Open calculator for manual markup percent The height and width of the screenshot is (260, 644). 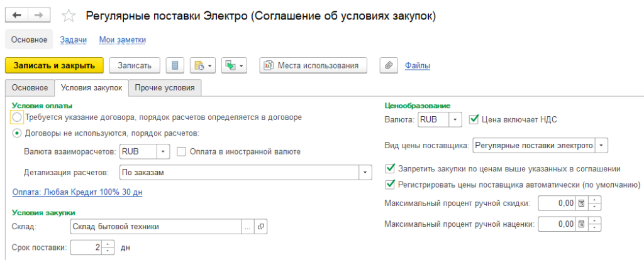pos(581,224)
